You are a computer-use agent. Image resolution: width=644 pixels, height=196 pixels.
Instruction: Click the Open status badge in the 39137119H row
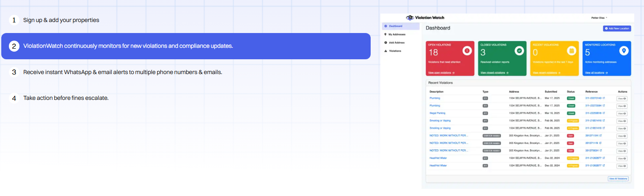coord(570,135)
